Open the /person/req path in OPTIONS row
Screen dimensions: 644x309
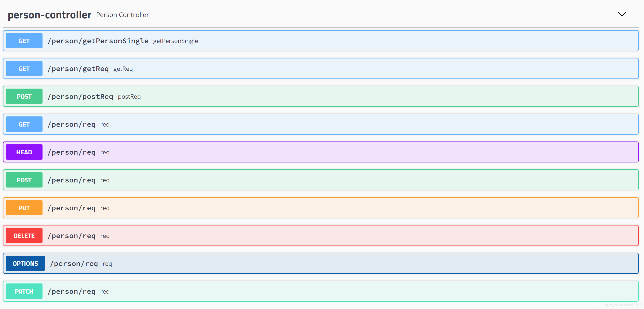coord(74,263)
